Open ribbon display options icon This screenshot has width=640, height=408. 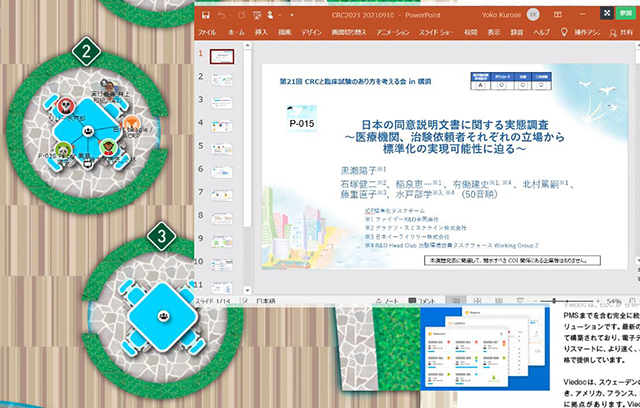pos(558,15)
